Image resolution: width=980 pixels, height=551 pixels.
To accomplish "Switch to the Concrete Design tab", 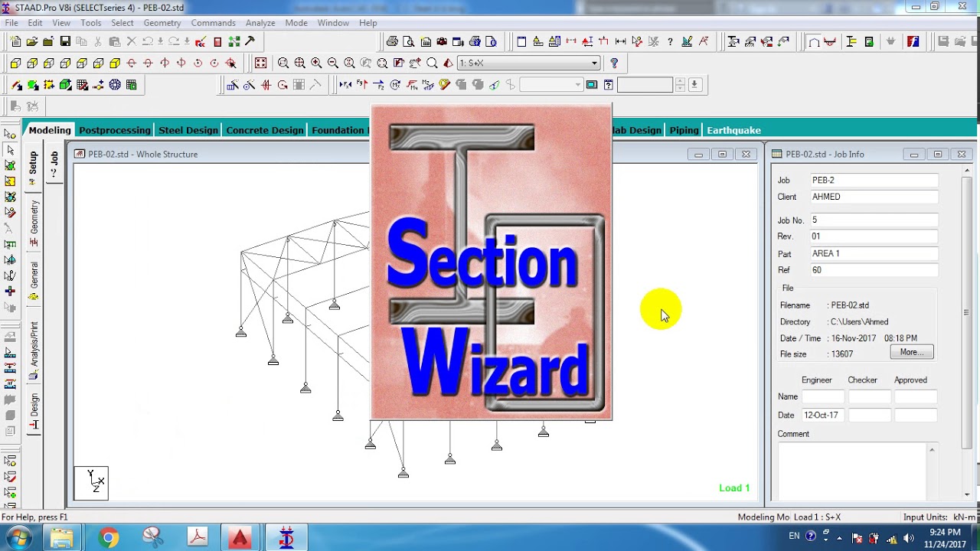I will click(265, 130).
